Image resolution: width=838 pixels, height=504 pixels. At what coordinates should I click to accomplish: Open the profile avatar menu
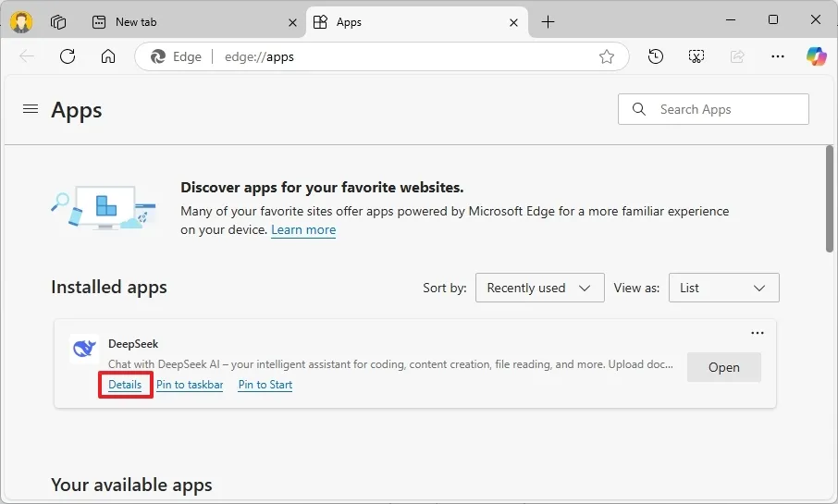(21, 22)
